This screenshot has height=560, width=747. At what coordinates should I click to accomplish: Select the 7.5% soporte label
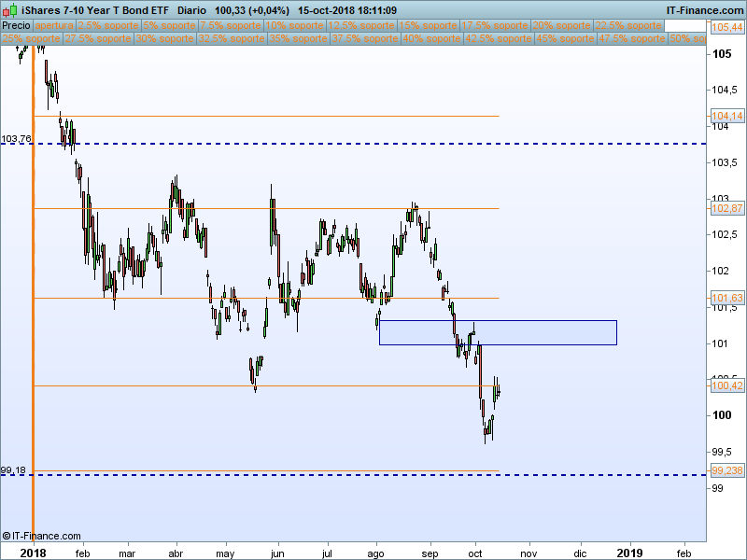coord(231,25)
